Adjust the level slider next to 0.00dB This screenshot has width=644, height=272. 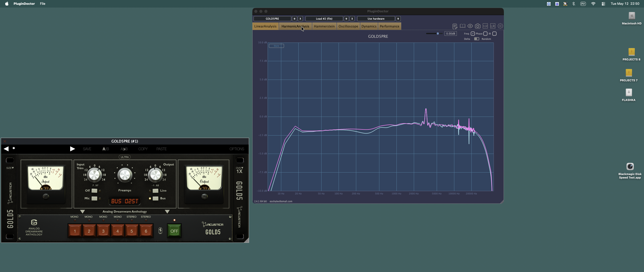click(434, 33)
